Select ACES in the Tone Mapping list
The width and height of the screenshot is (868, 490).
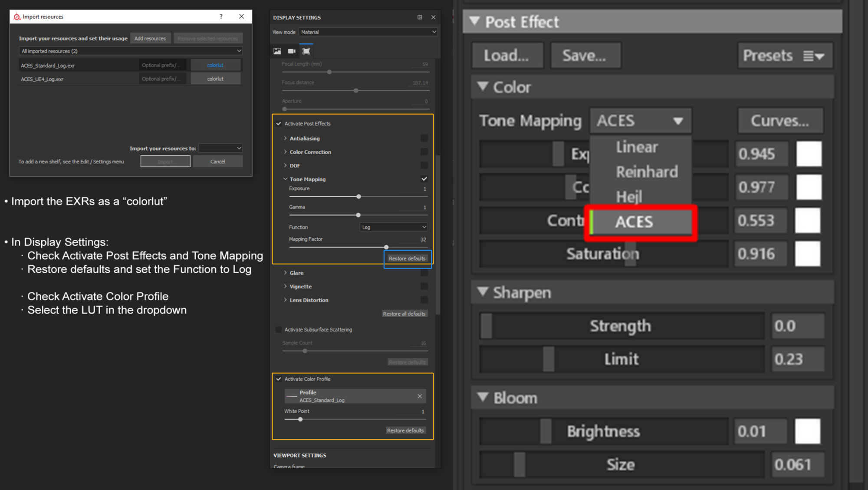641,222
